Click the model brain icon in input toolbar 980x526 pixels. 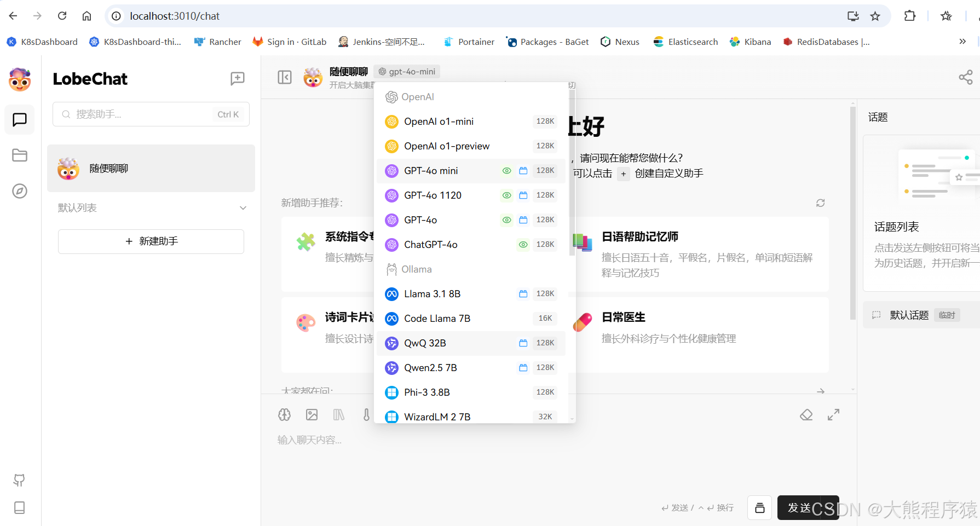284,415
